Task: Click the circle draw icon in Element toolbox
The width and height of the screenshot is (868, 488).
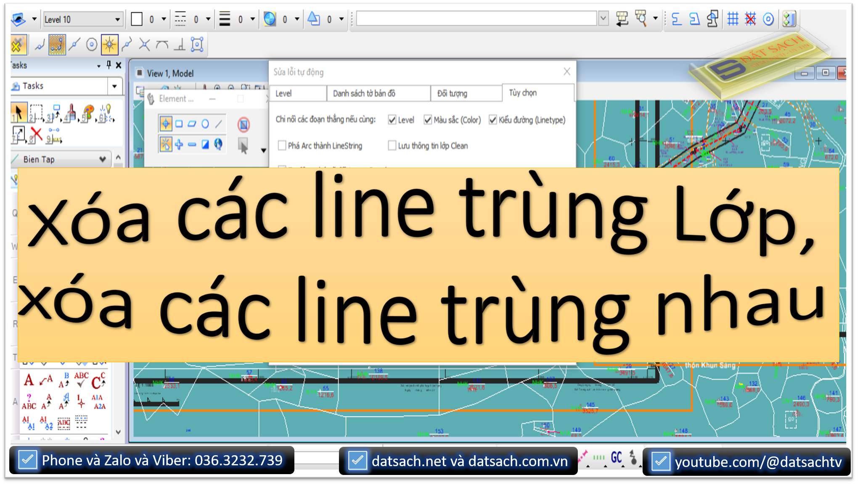Action: [206, 123]
